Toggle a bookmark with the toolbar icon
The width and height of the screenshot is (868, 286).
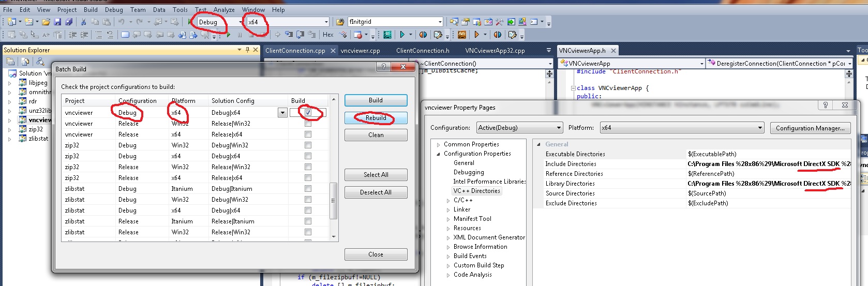tap(125, 35)
